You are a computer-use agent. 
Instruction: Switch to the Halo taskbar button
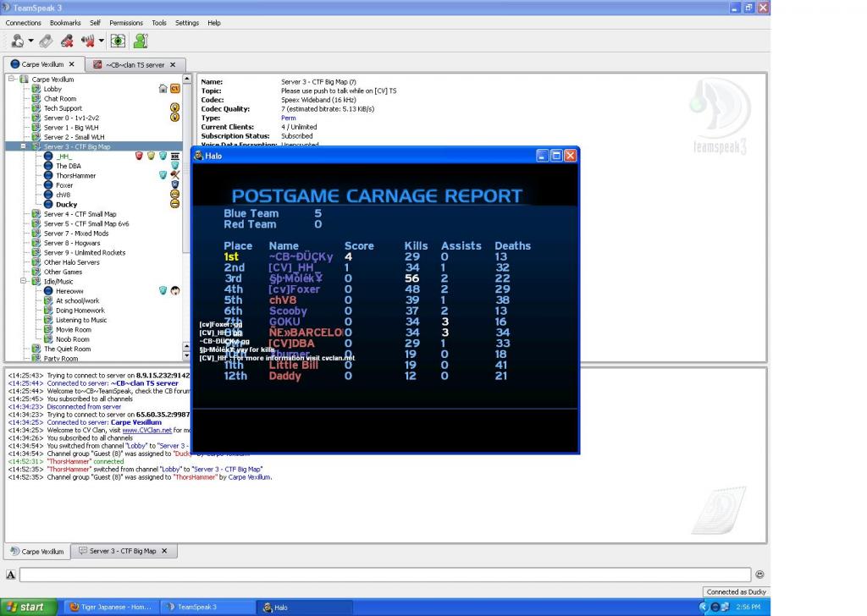[x=305, y=608]
